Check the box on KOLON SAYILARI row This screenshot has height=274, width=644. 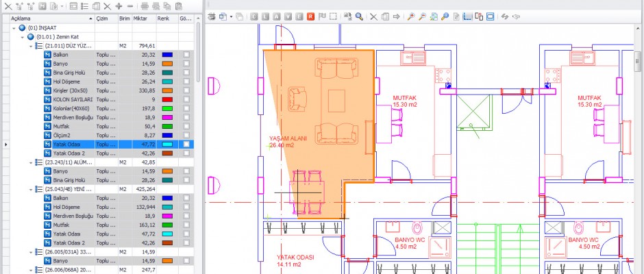tap(186, 99)
